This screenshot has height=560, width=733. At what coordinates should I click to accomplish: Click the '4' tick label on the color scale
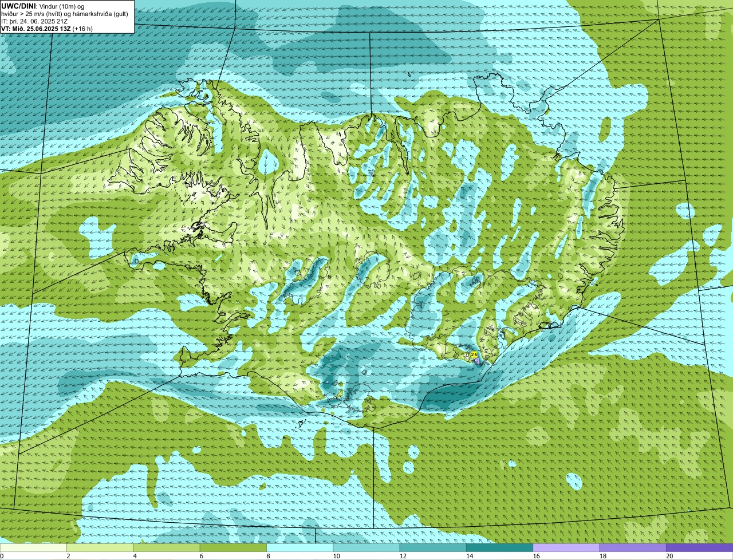[135, 556]
